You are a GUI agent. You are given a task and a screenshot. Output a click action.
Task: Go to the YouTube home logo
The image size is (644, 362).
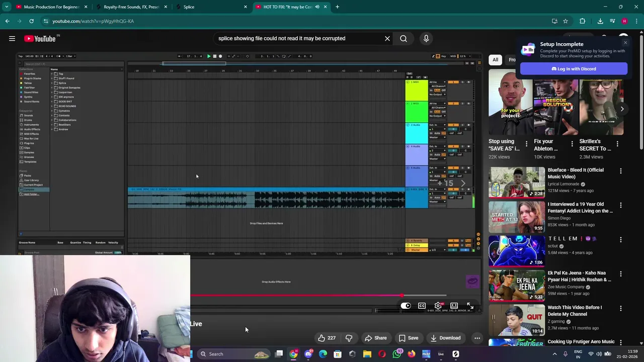point(40,39)
